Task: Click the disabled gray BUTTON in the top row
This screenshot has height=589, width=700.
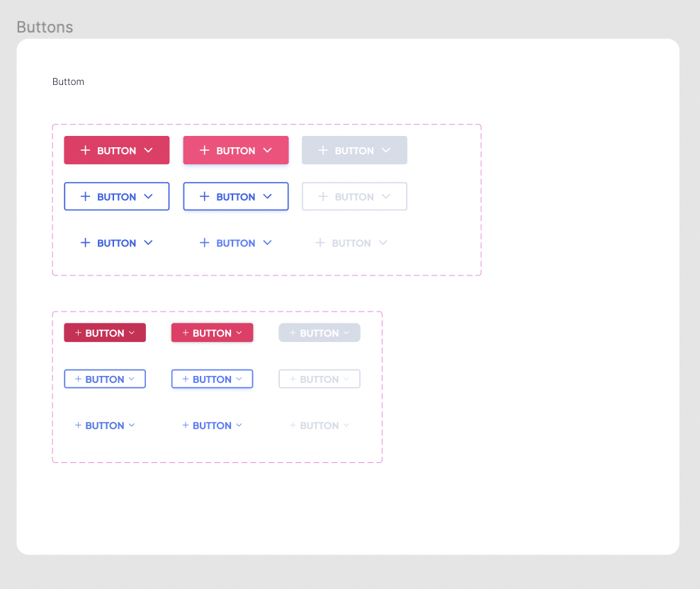Action: tap(354, 150)
